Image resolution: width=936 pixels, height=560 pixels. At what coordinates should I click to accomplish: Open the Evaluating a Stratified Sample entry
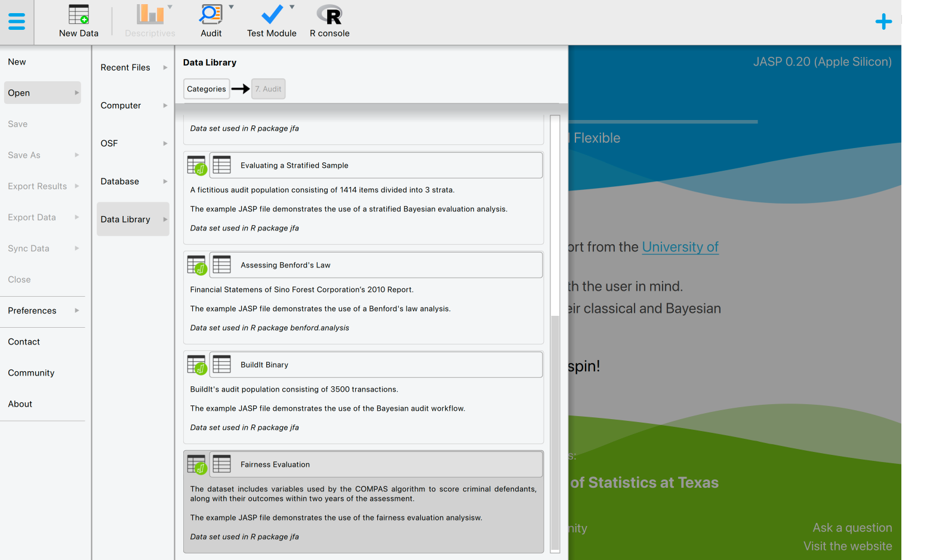[376, 165]
